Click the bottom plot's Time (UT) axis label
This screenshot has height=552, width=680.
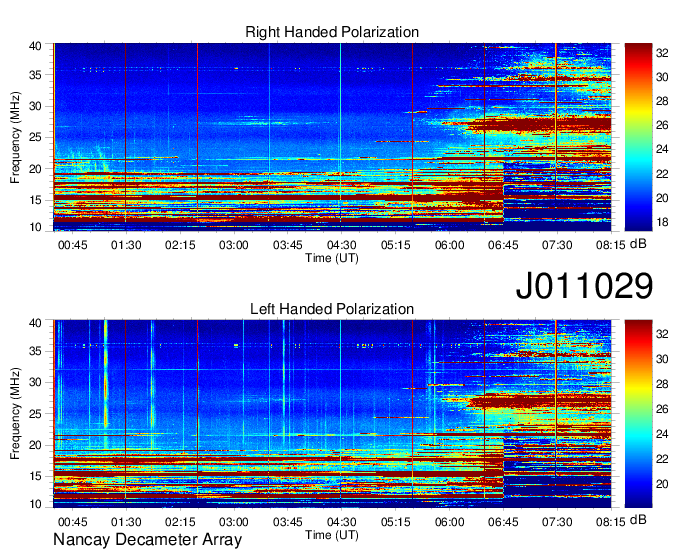[332, 535]
